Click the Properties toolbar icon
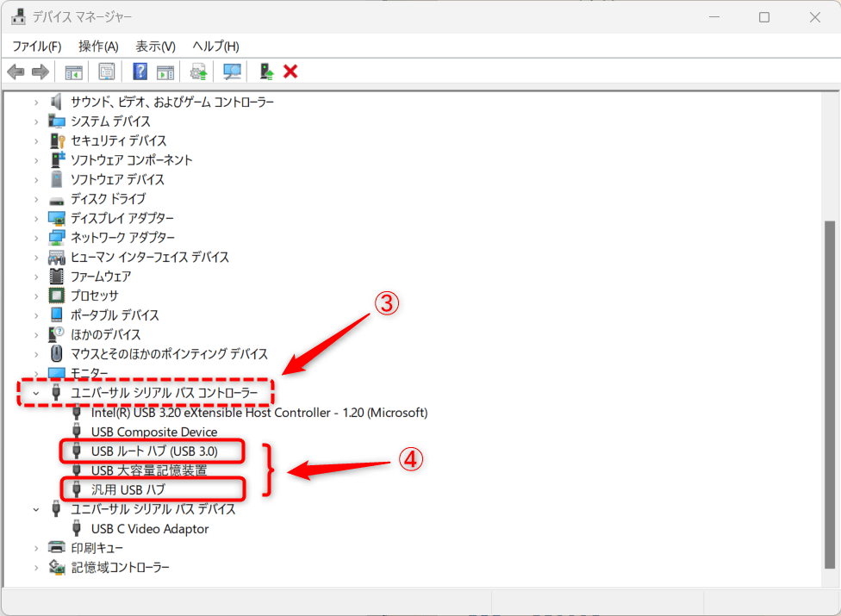Viewport: 841px width, 616px height. click(107, 72)
